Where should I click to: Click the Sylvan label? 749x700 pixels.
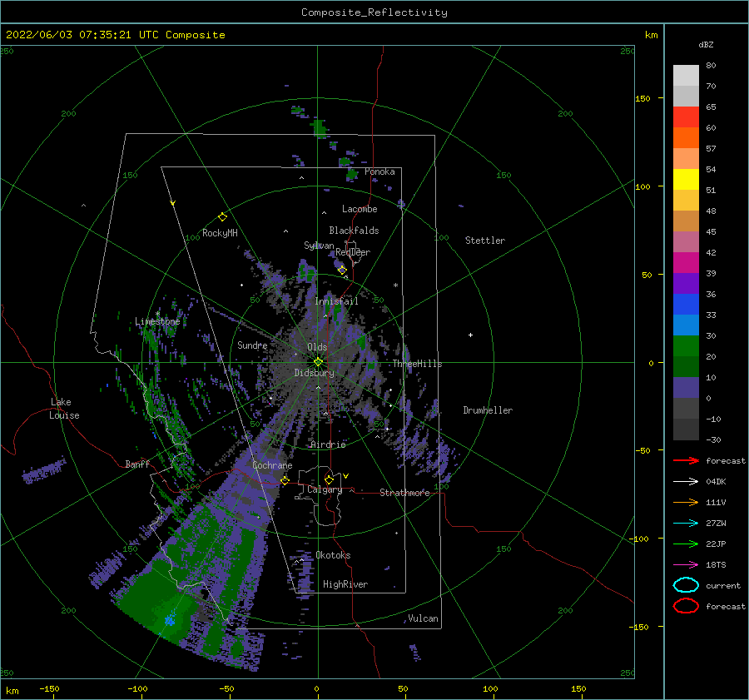coord(319,246)
